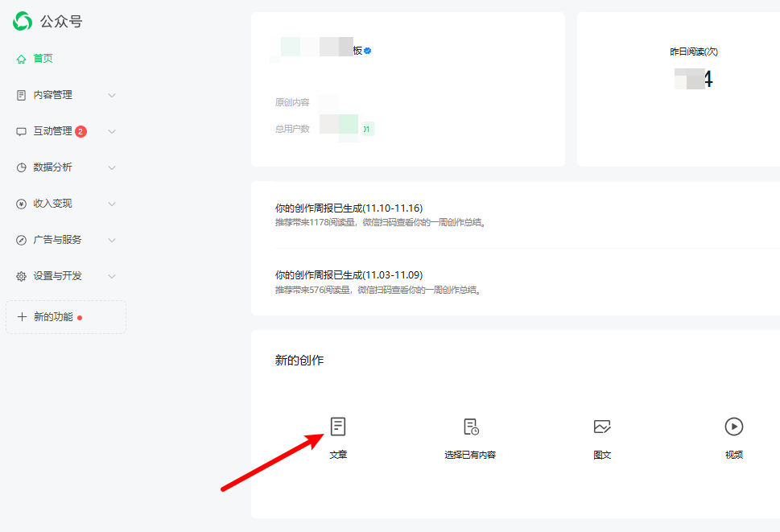Viewport: 780px width, 532px height.
Task: Click the 视频 video play icon
Action: tap(733, 427)
